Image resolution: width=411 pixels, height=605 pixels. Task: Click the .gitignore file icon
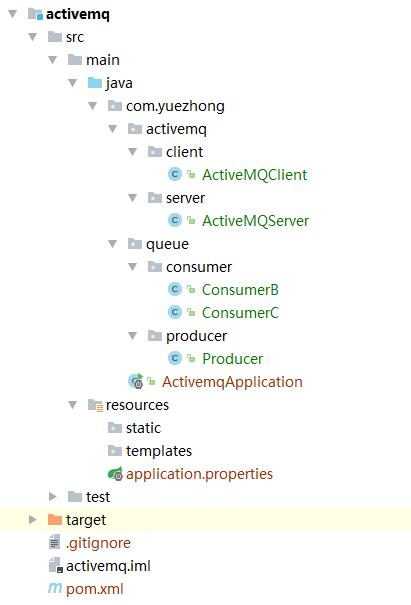click(x=55, y=542)
